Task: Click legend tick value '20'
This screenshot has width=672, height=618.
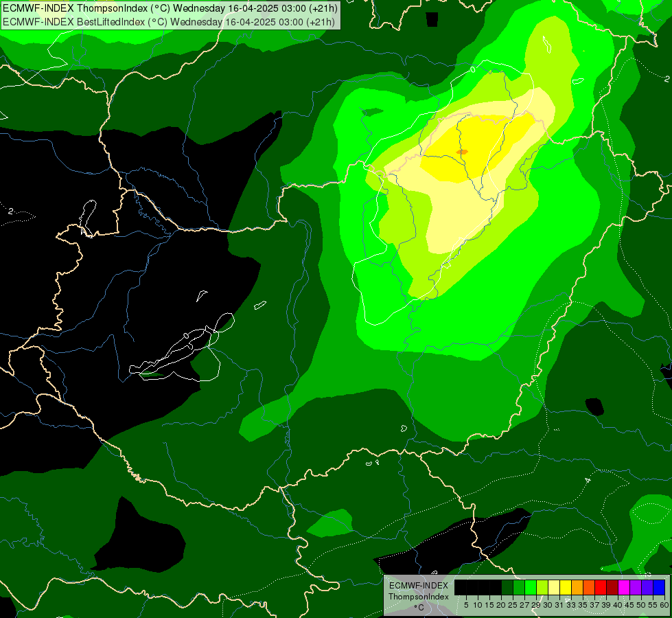Action: (501, 605)
